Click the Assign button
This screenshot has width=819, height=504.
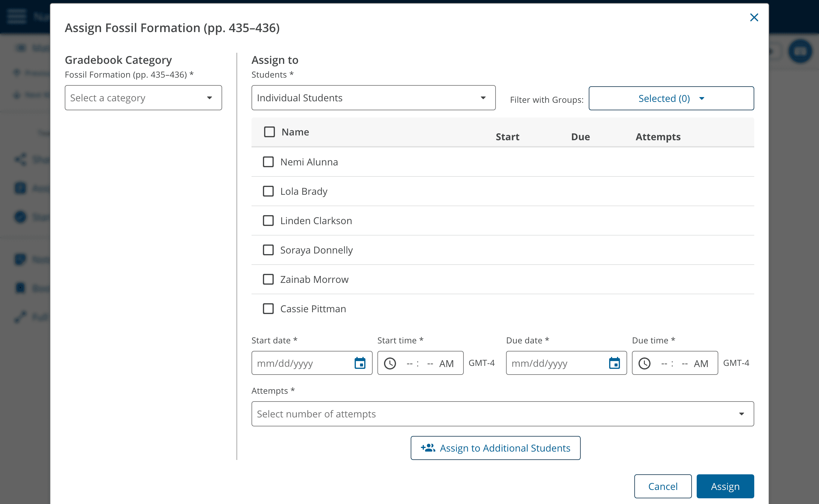[725, 486]
